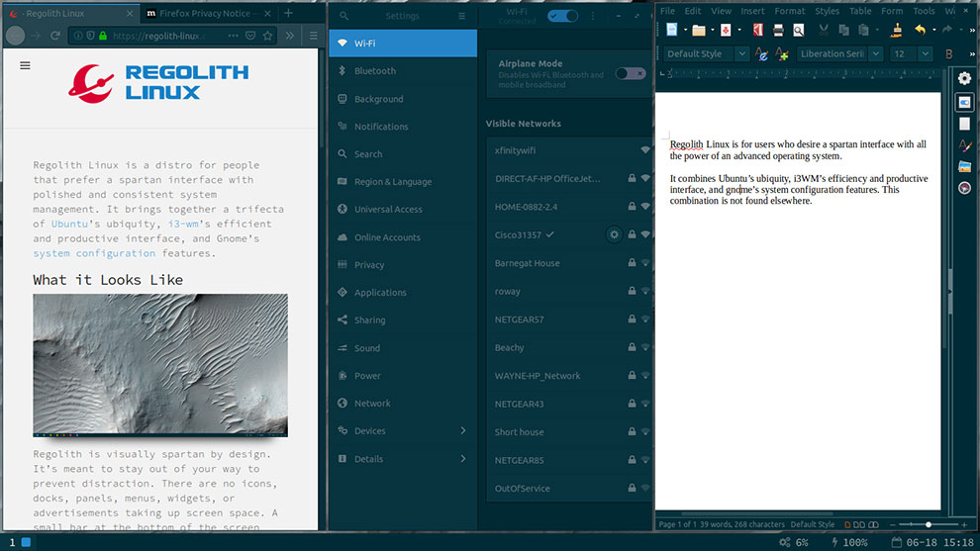The image size is (980, 551).
Task: Open the Table menu in Writer
Action: pos(860,11)
